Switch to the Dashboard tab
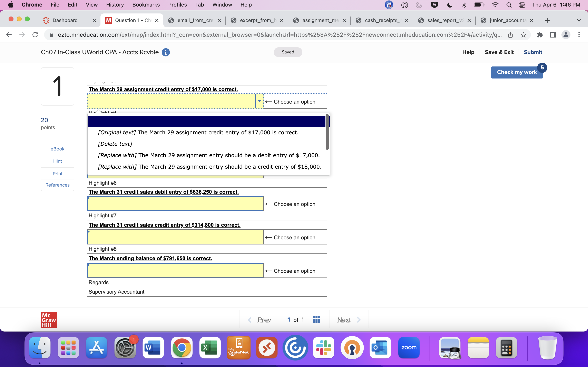Image resolution: width=588 pixels, height=367 pixels. [x=65, y=20]
